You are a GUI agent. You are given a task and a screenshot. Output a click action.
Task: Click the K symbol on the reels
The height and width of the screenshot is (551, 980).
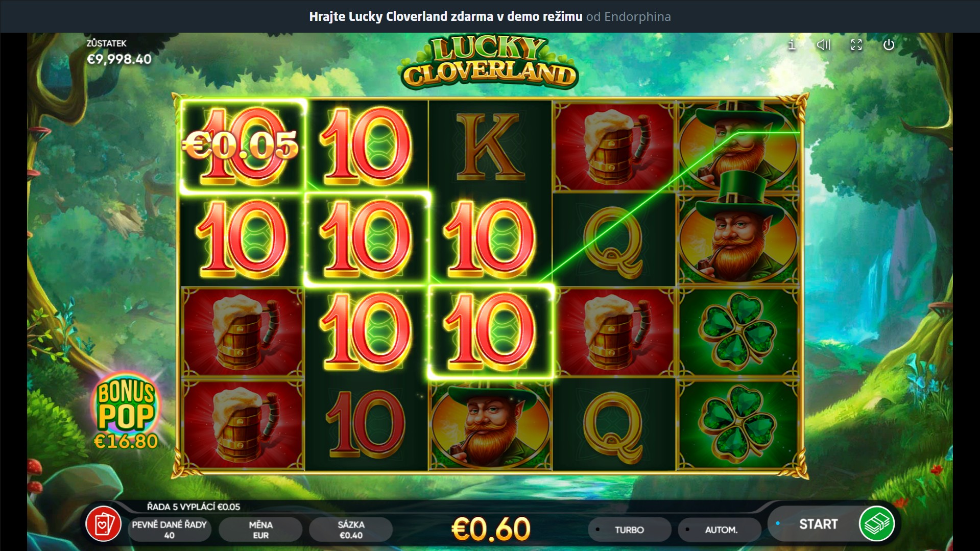point(490,147)
